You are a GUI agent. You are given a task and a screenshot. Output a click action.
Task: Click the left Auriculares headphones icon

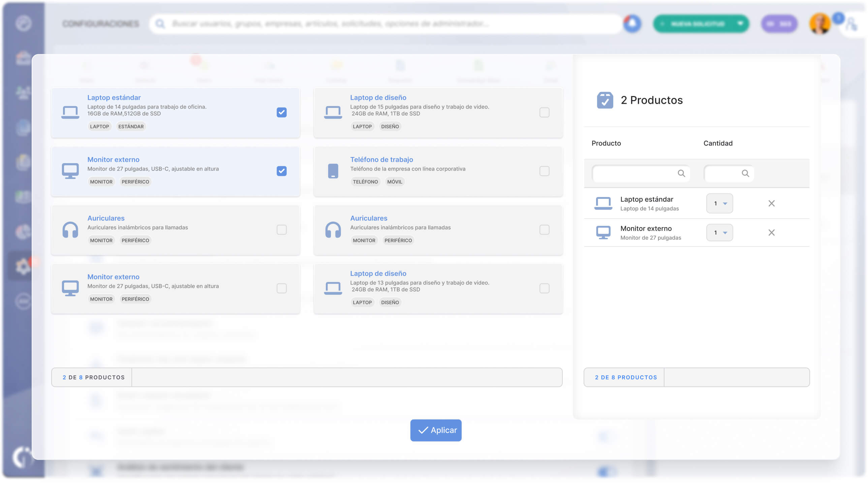70,230
